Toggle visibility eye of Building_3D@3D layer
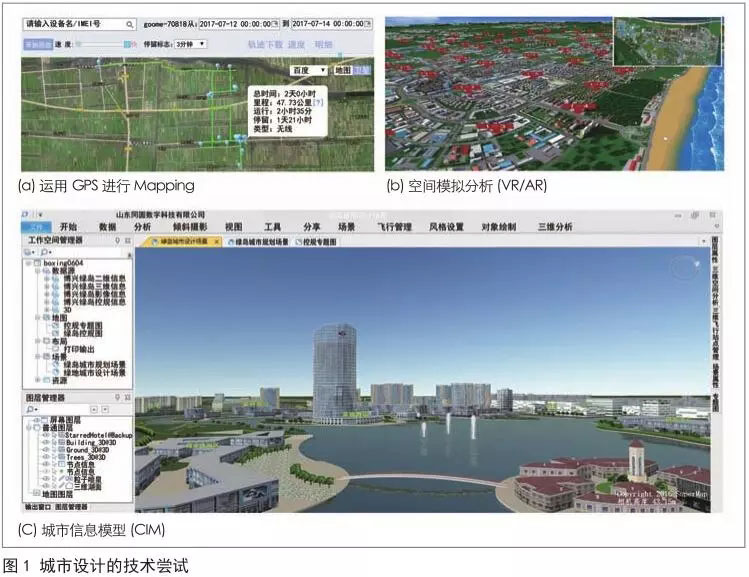 (46, 443)
